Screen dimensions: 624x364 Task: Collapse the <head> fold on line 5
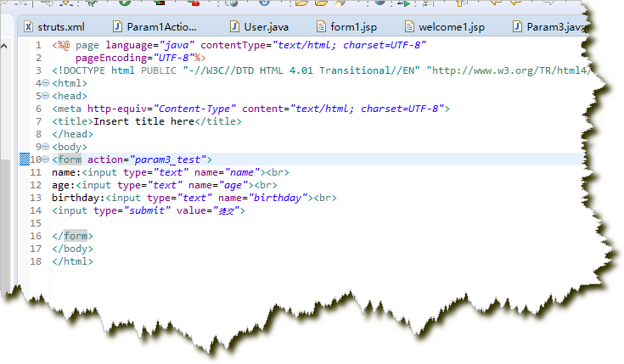click(46, 96)
